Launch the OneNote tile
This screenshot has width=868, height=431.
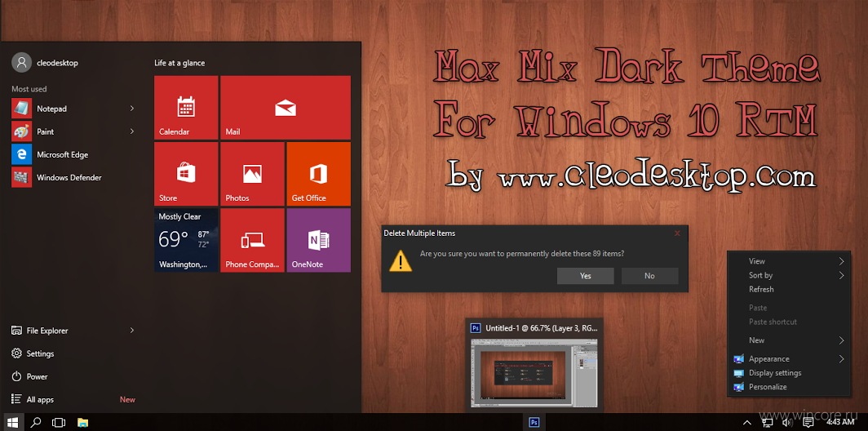[319, 241]
